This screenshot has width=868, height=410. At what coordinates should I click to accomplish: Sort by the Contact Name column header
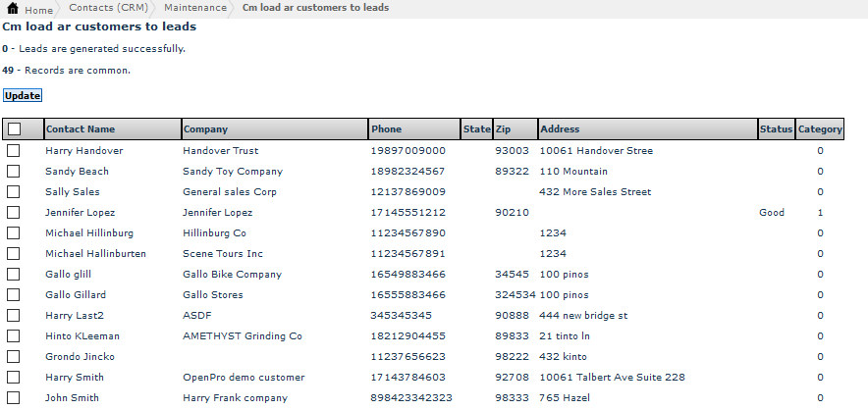tap(81, 129)
